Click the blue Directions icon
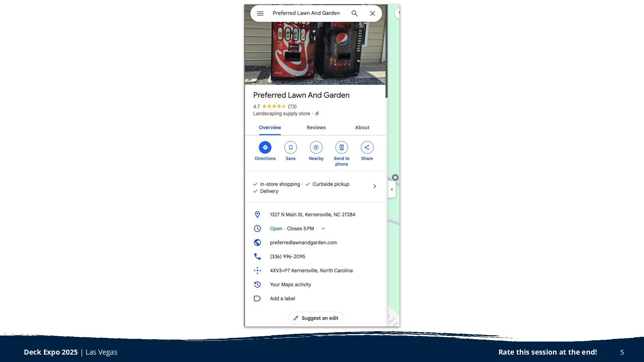This screenshot has width=644, height=362. point(265,147)
